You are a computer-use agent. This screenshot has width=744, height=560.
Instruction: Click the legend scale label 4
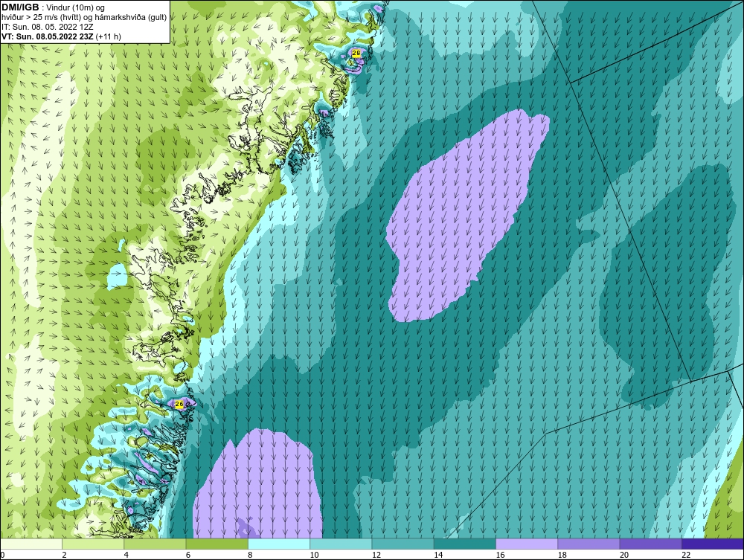click(126, 556)
